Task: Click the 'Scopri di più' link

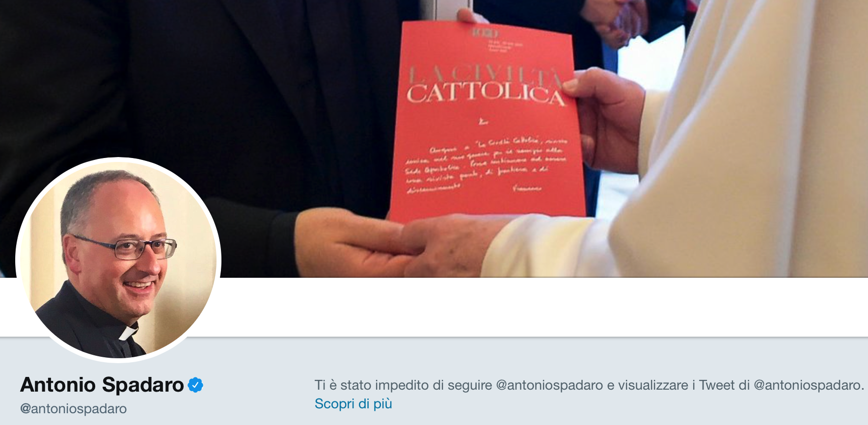Action: point(353,403)
